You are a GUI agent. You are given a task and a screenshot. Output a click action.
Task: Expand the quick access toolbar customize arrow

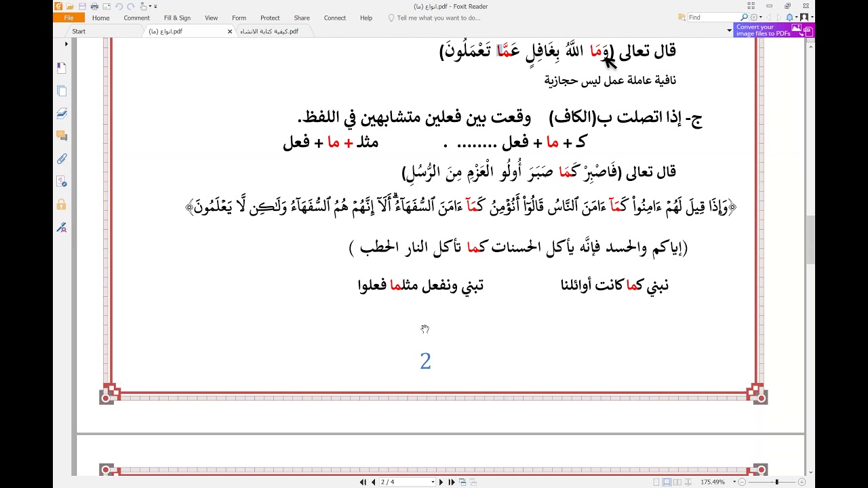pyautogui.click(x=155, y=6)
